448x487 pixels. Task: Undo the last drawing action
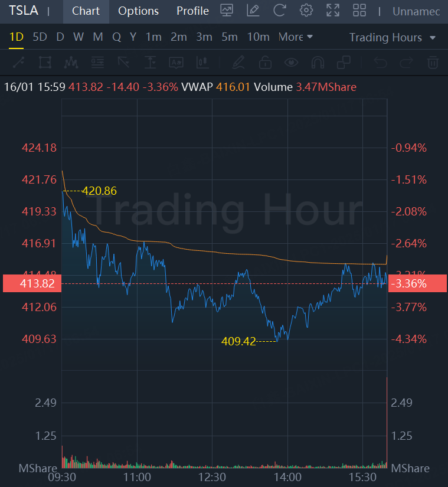tap(380, 63)
